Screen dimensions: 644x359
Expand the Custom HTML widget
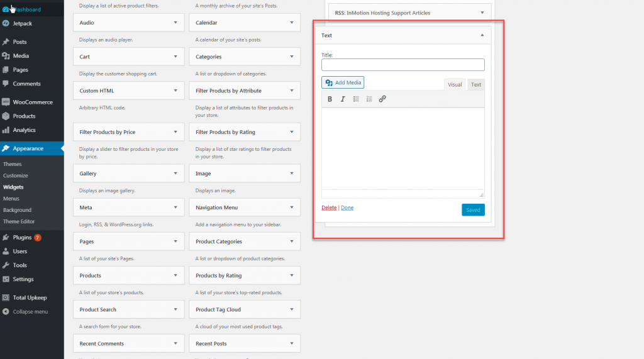coord(175,91)
